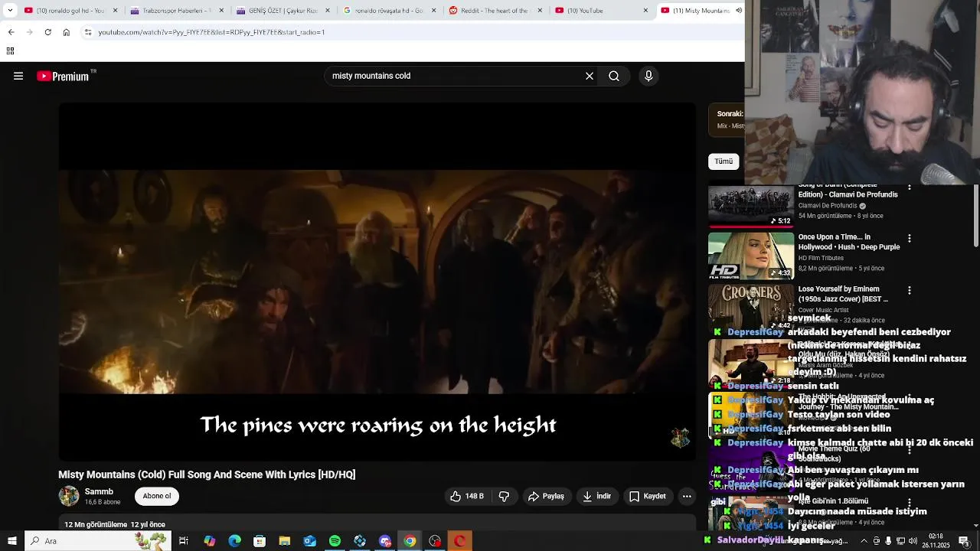Select the Tümü filter chip
Image resolution: width=980 pixels, height=551 pixels.
[x=724, y=161]
